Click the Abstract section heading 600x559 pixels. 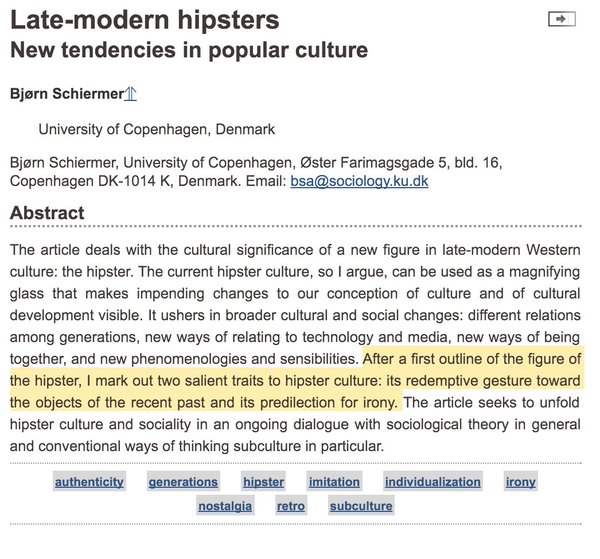tap(47, 213)
